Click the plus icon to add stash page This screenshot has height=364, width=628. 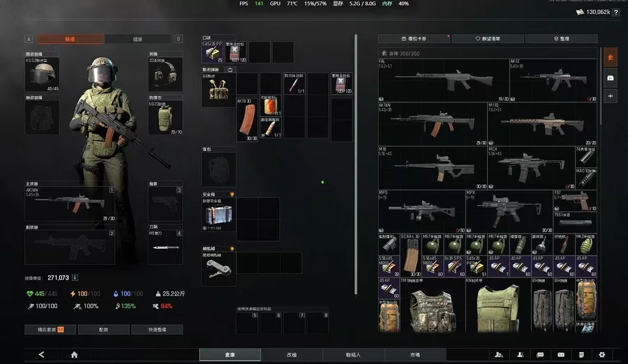point(611,96)
